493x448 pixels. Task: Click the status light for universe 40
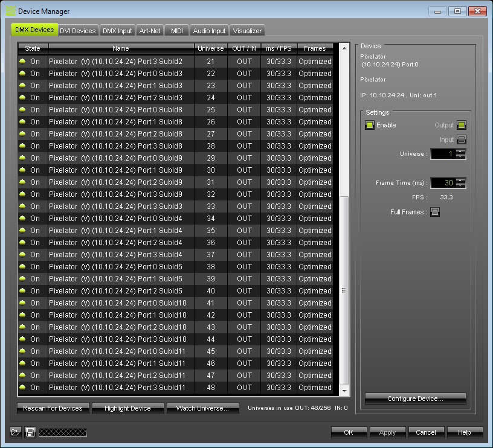[23, 291]
